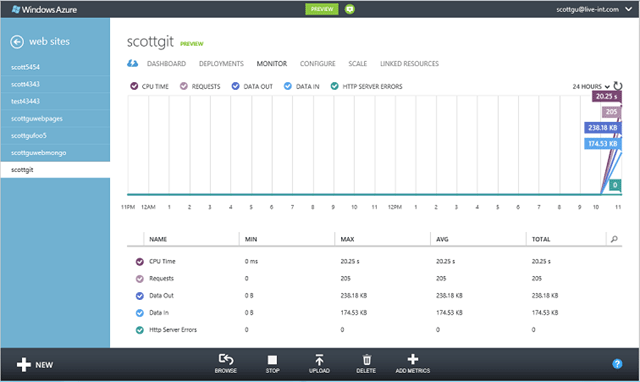Click the New button at bottom left

tap(35, 365)
